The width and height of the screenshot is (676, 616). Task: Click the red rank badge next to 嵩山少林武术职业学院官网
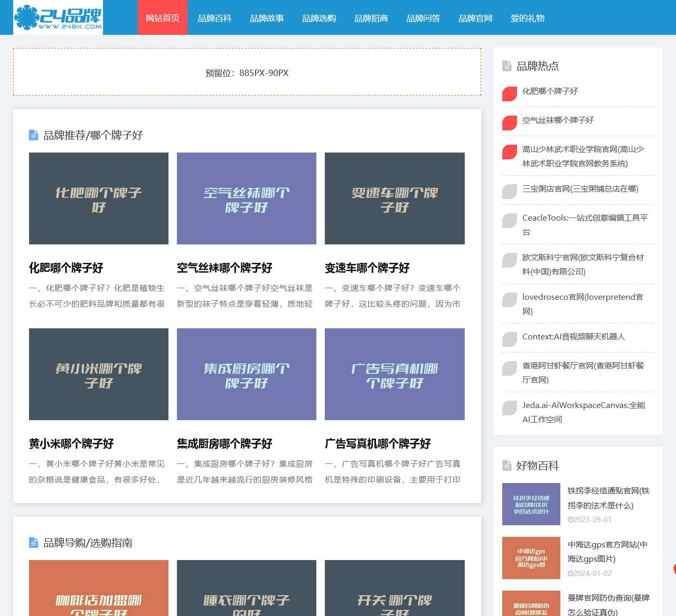[x=510, y=152]
